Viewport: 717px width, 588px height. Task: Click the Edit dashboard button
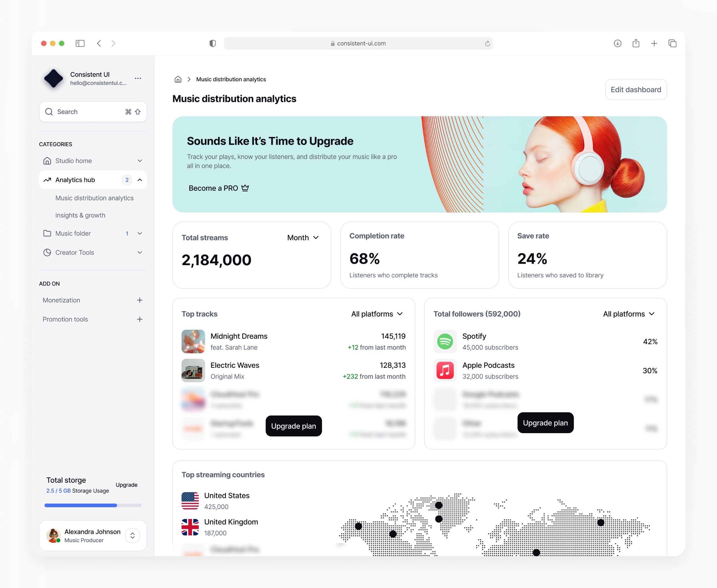(x=635, y=89)
